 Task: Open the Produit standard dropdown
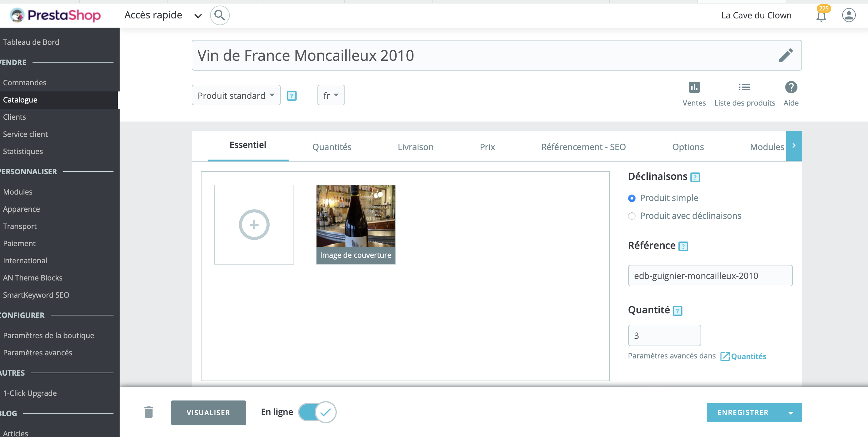point(236,95)
